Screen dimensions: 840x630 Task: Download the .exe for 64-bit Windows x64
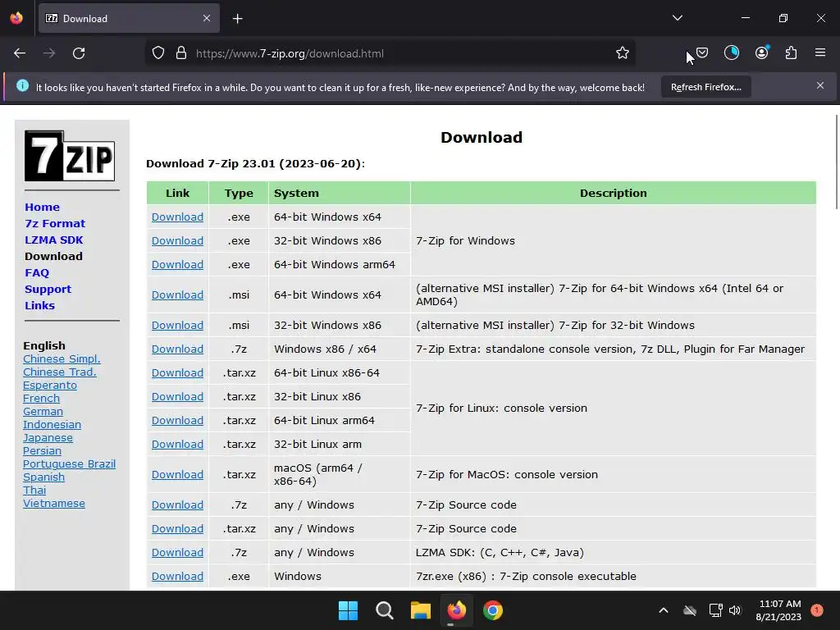tap(177, 217)
